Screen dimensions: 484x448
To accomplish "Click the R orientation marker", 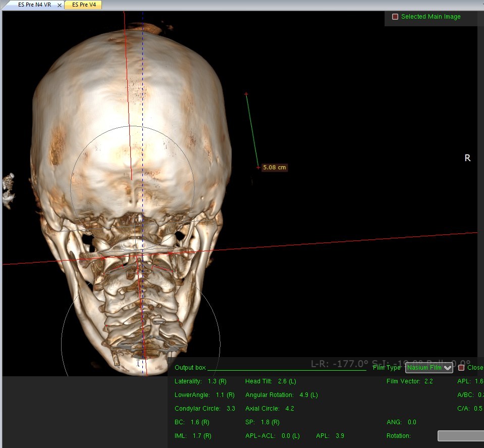I will tap(467, 158).
